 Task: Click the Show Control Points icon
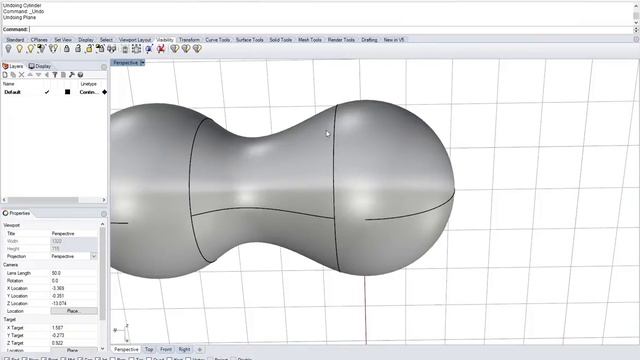[125, 49]
